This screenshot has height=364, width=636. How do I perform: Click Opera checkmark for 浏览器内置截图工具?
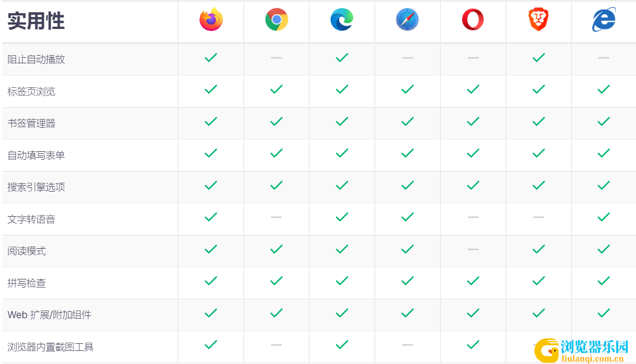[x=473, y=344]
